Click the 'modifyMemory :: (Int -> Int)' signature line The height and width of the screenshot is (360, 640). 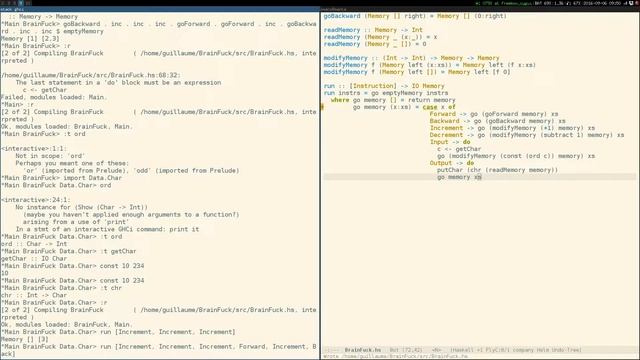coord(411,58)
